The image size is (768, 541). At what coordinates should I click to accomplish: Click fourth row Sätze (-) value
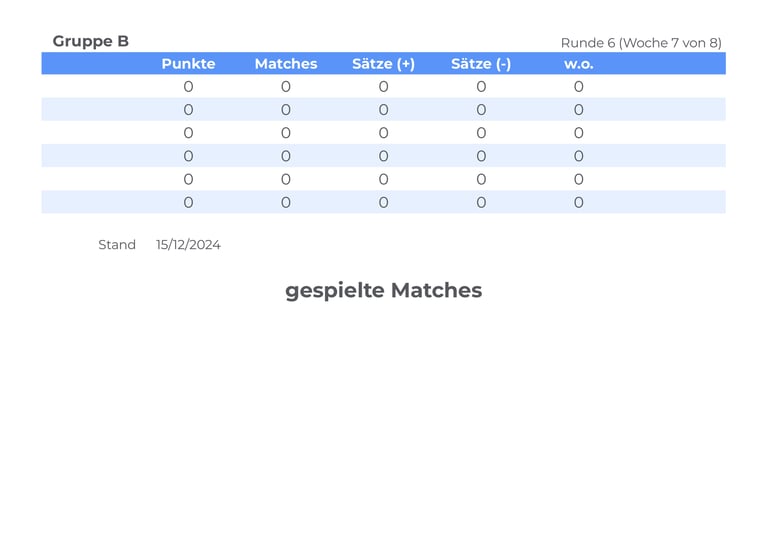pyautogui.click(x=481, y=156)
